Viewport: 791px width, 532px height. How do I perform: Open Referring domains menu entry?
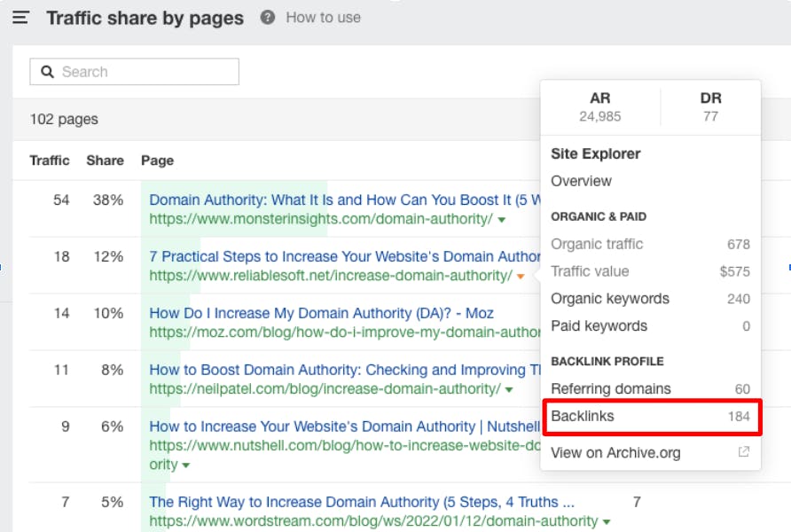650,388
